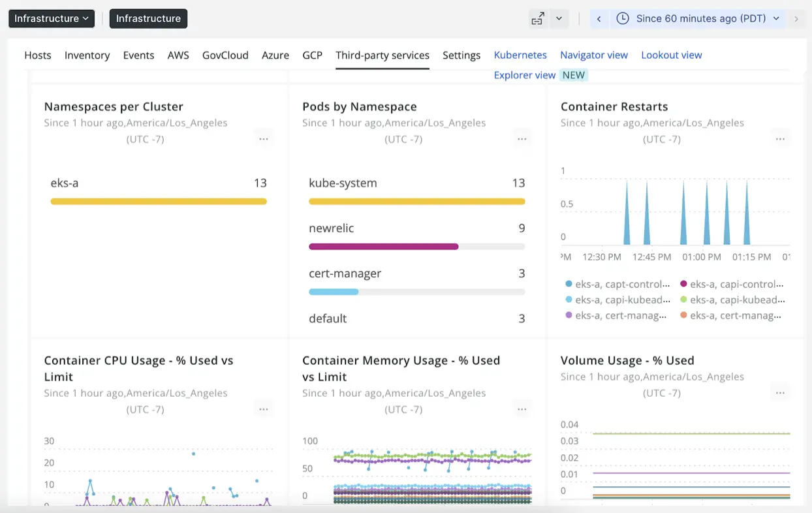The width and height of the screenshot is (812, 513).
Task: Open the Infrastructure dropdown menu
Action: [51, 18]
